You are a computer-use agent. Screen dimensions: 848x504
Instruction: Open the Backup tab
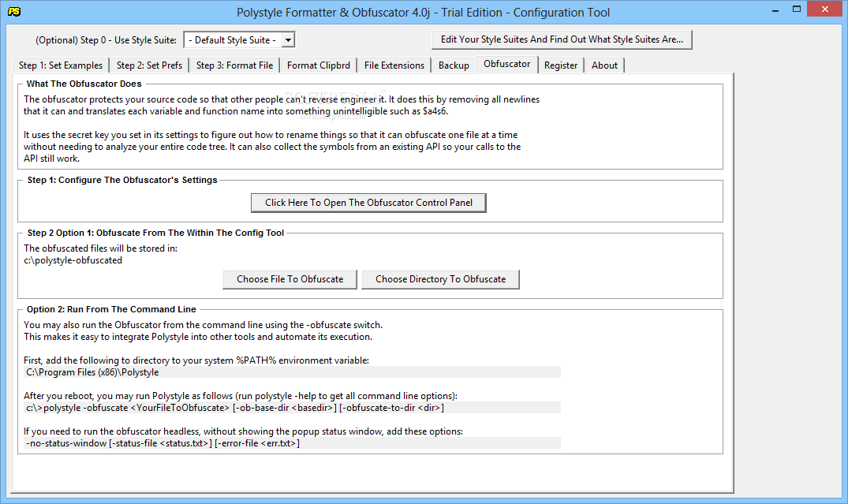click(454, 65)
